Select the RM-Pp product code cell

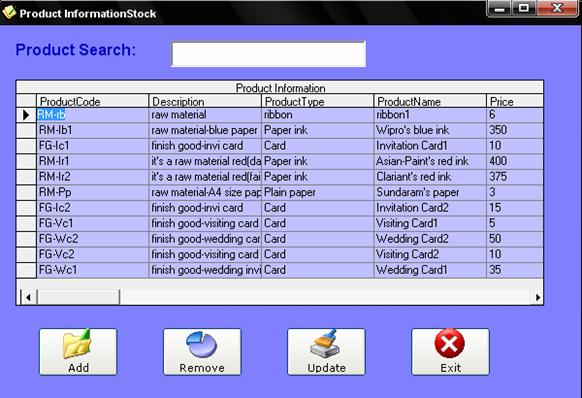(x=92, y=193)
